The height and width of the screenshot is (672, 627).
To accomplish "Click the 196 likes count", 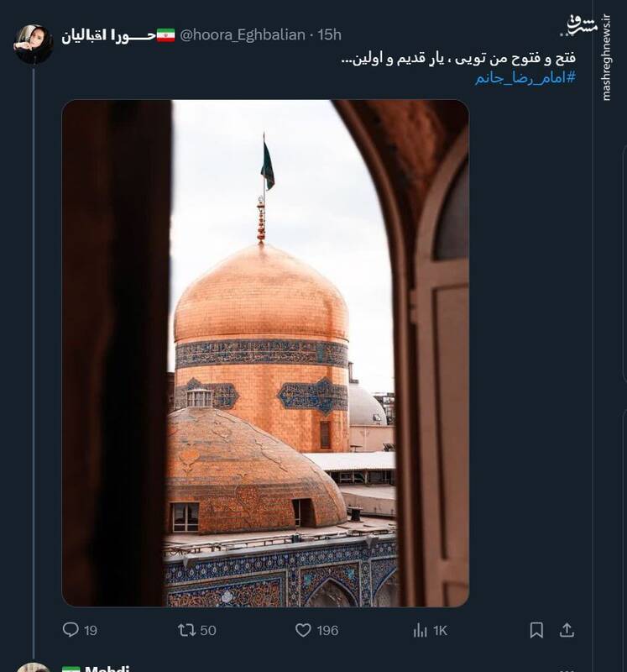I will click(x=327, y=630).
